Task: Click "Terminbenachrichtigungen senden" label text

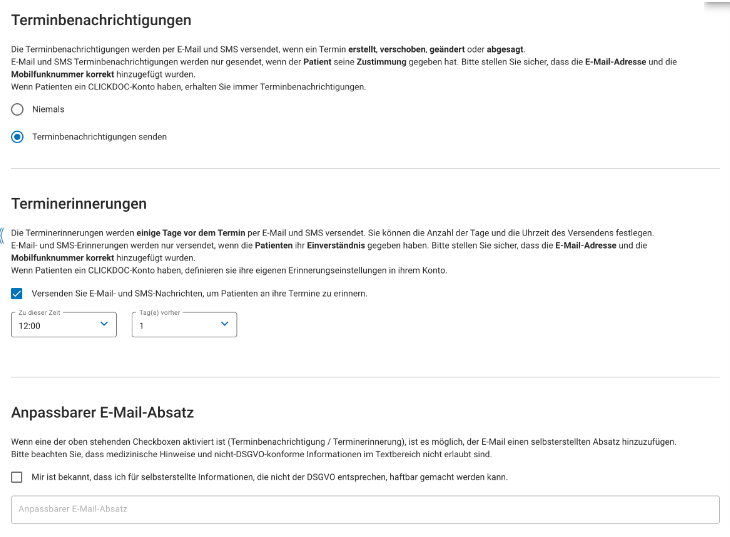Action: [99, 137]
